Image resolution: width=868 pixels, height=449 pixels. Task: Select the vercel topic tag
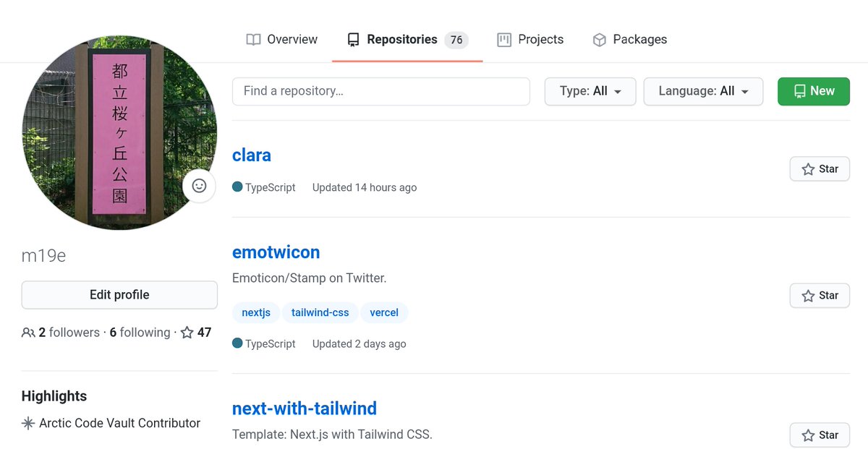click(384, 312)
